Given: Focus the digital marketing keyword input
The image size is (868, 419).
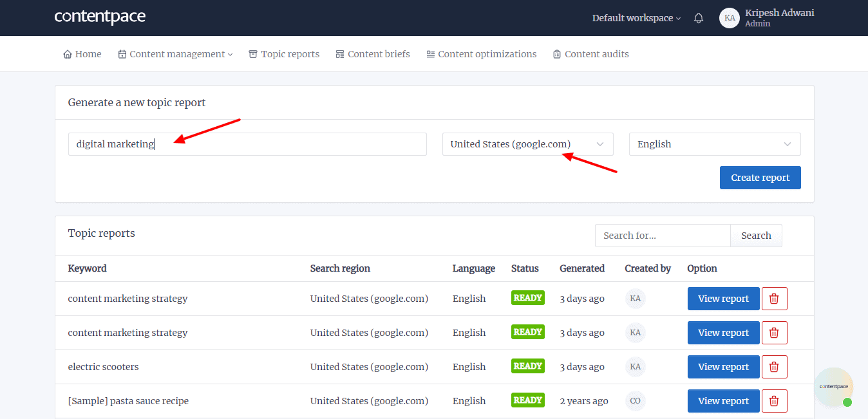Looking at the screenshot, I should point(247,144).
